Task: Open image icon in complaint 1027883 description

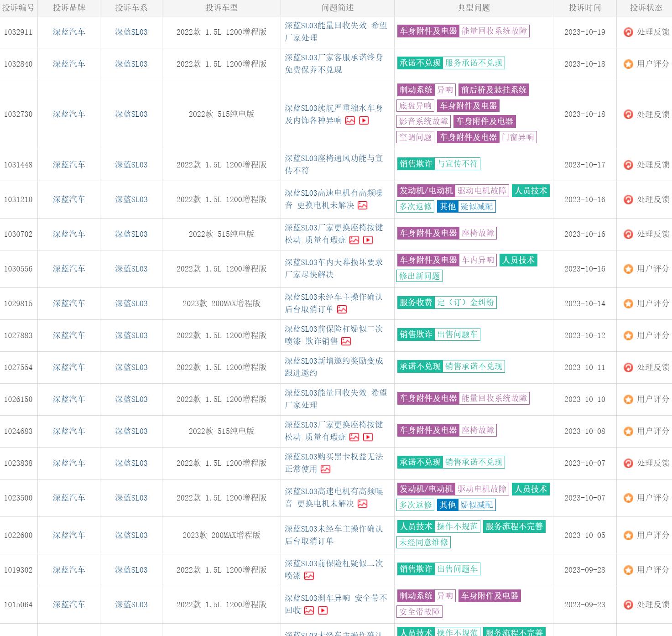Action: tap(346, 341)
